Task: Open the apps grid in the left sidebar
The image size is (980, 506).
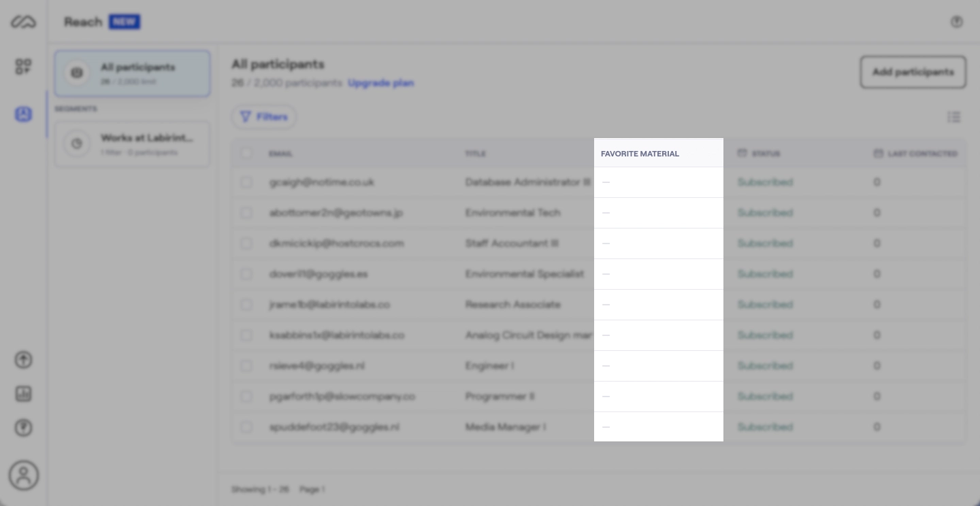Action: 24,67
